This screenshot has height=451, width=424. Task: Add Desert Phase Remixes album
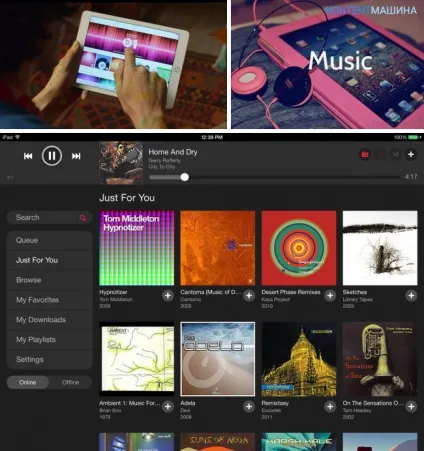(330, 295)
